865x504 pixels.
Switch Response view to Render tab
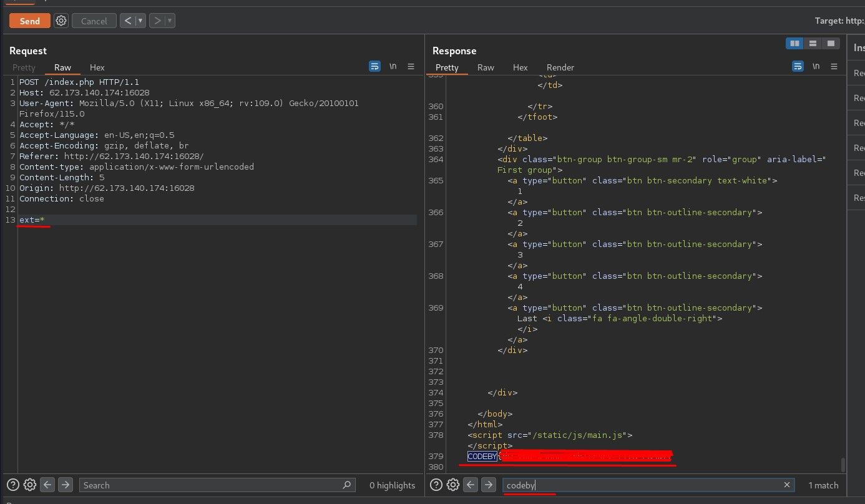[x=560, y=67]
